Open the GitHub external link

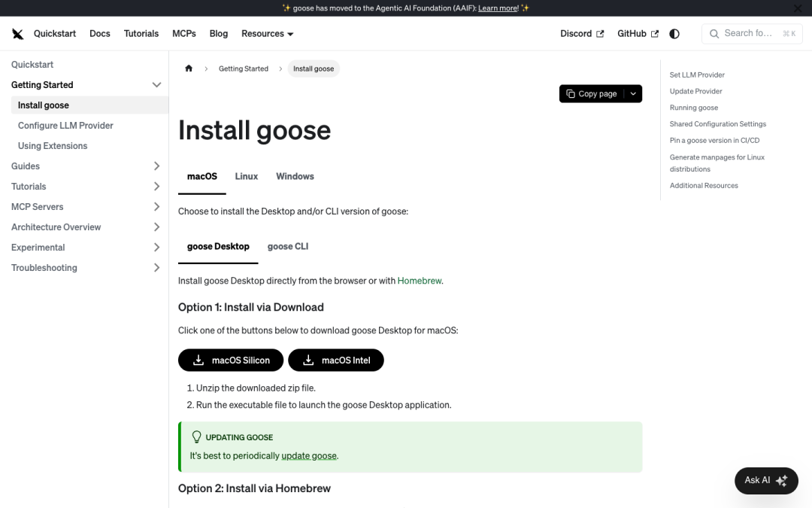[638, 34]
